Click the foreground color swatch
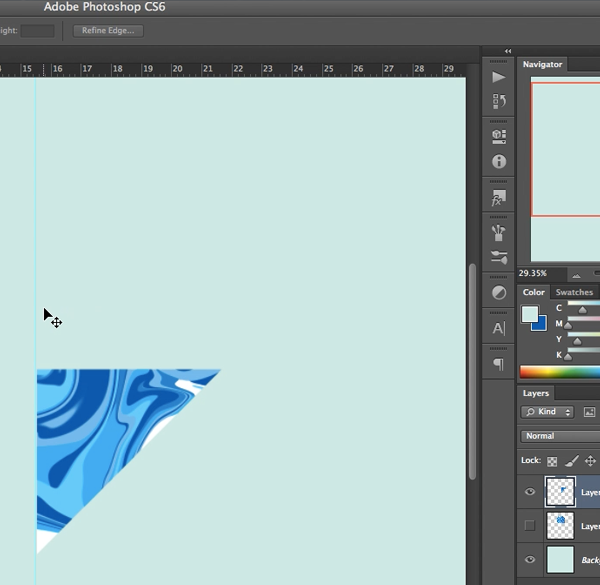This screenshot has width=600, height=585. tap(530, 315)
